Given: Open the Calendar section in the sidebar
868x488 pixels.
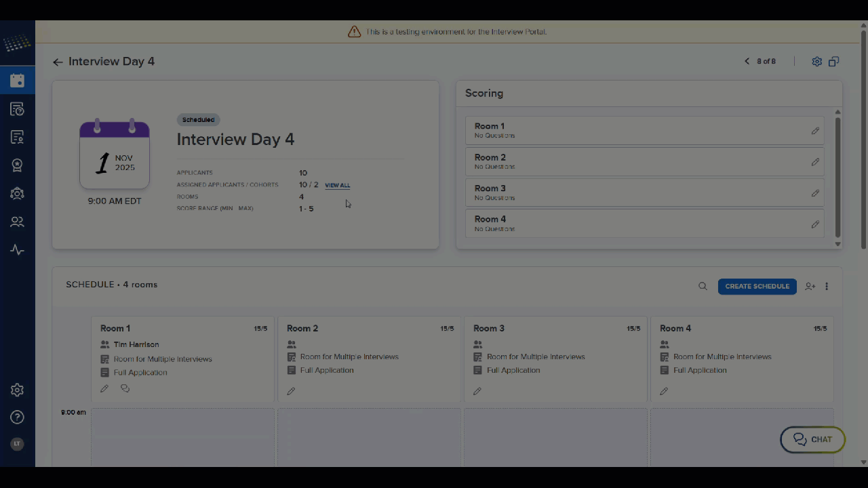Looking at the screenshot, I should pos(17,80).
